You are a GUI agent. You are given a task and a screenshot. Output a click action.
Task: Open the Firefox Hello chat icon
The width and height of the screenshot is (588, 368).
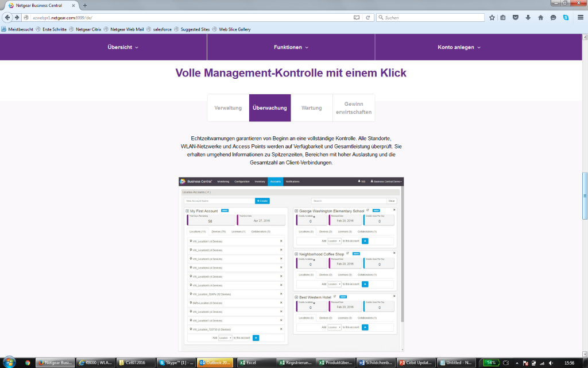coord(553,18)
